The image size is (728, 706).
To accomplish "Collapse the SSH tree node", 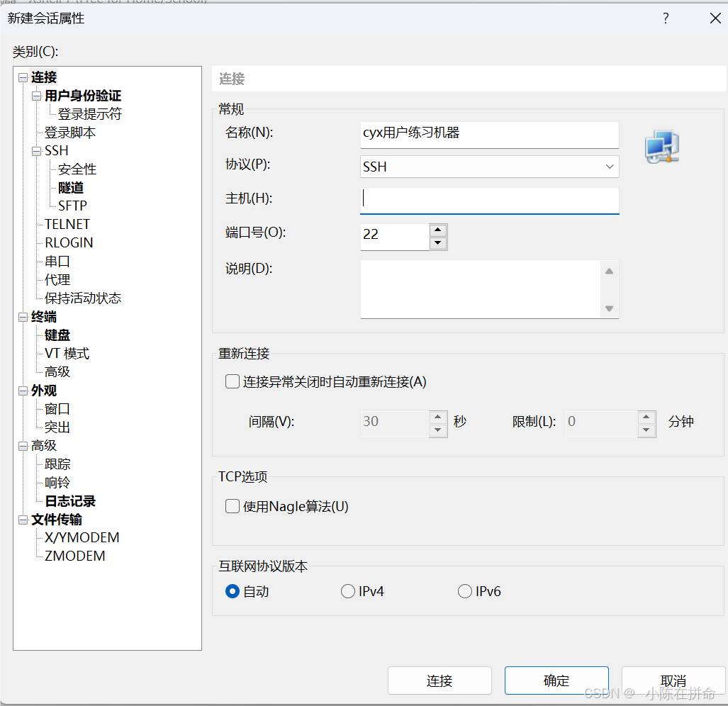I will [x=36, y=151].
